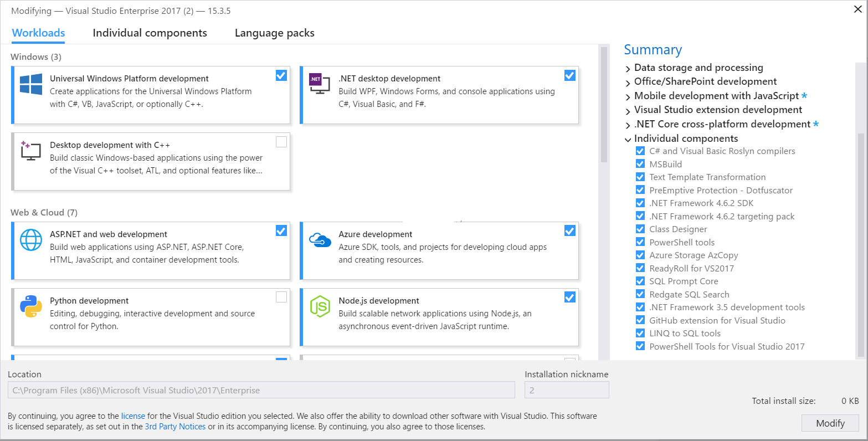868x441 pixels.
Task: Uncheck C# and Visual Basic Roslyn compilers
Action: [640, 151]
